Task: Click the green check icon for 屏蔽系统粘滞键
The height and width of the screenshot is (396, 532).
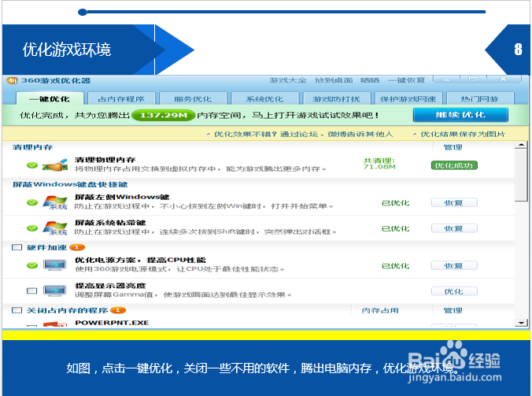Action: (32, 228)
